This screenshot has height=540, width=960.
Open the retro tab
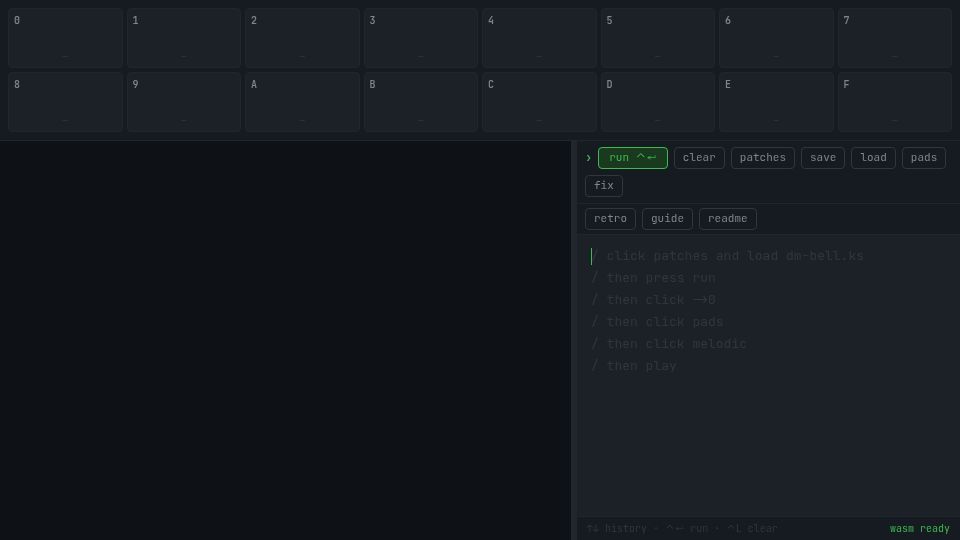(x=610, y=219)
